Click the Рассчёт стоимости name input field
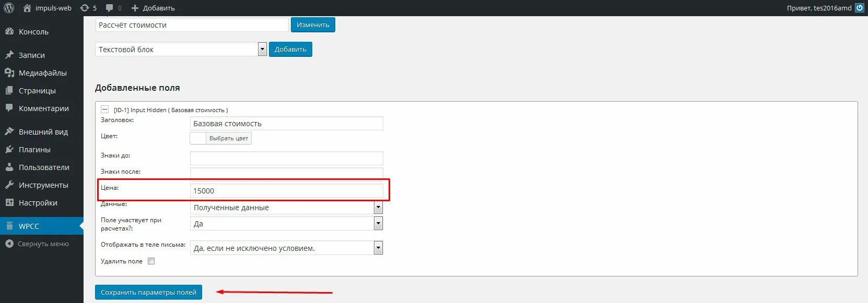Image resolution: width=868 pixels, height=303 pixels. pyautogui.click(x=192, y=25)
